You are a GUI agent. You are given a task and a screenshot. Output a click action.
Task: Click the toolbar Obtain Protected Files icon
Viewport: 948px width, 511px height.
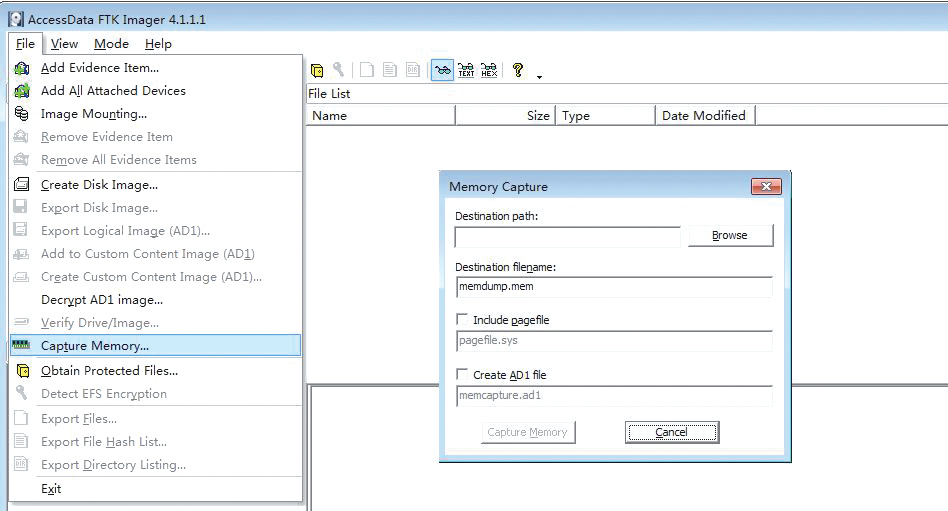click(x=317, y=71)
